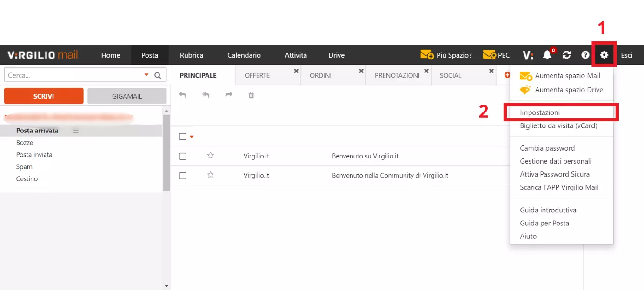Close the SOCIAL tab

(491, 71)
